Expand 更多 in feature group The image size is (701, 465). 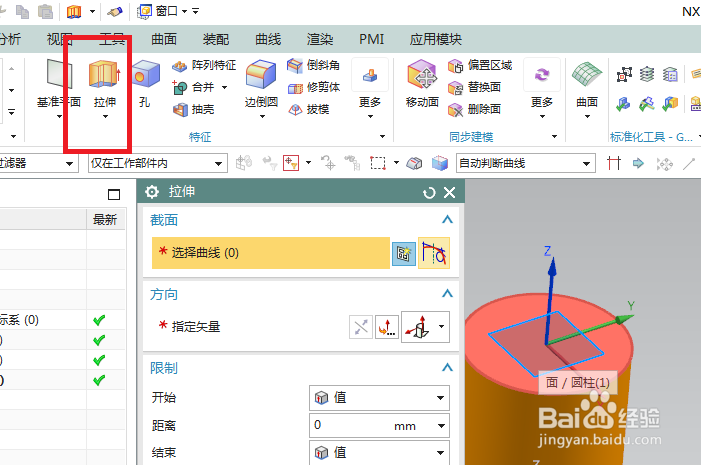click(x=370, y=117)
